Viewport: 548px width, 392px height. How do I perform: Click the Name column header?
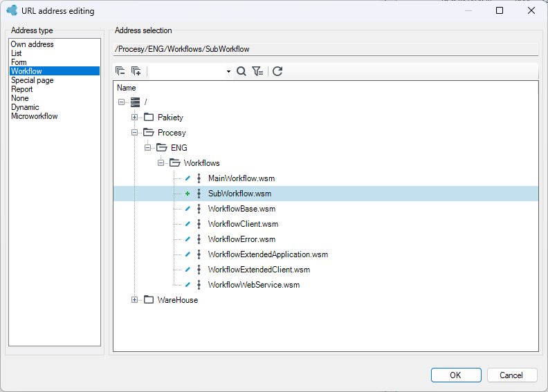click(126, 88)
